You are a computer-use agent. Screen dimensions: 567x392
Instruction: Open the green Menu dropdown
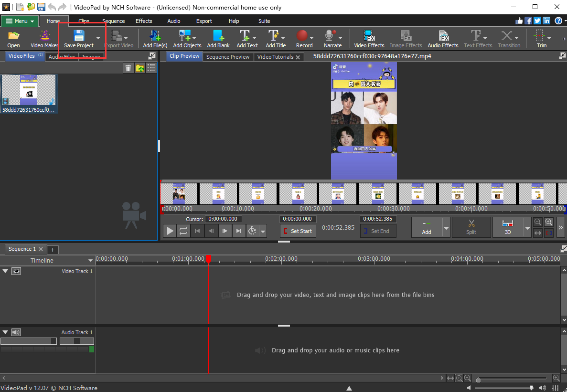(x=20, y=21)
